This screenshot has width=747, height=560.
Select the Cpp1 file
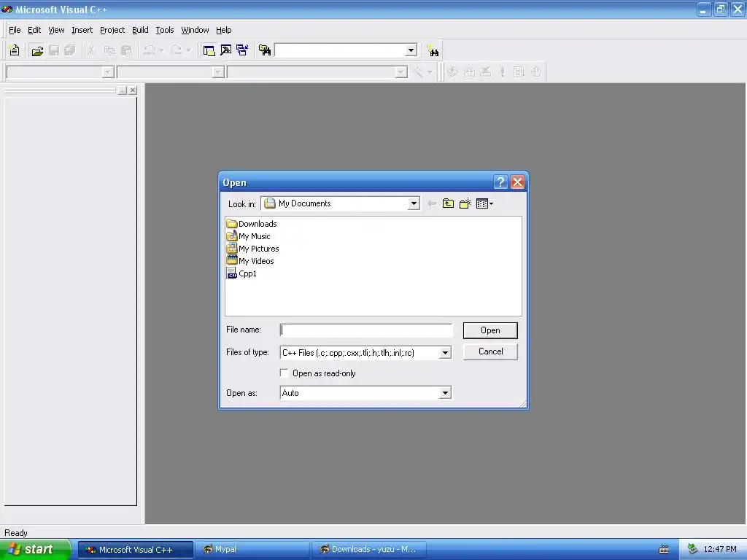pos(242,273)
